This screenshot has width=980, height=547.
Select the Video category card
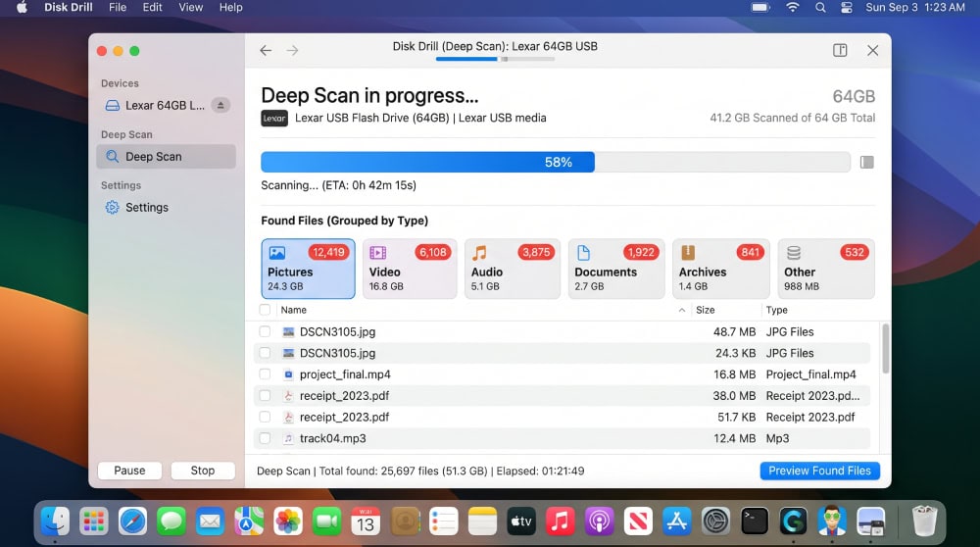click(x=410, y=269)
